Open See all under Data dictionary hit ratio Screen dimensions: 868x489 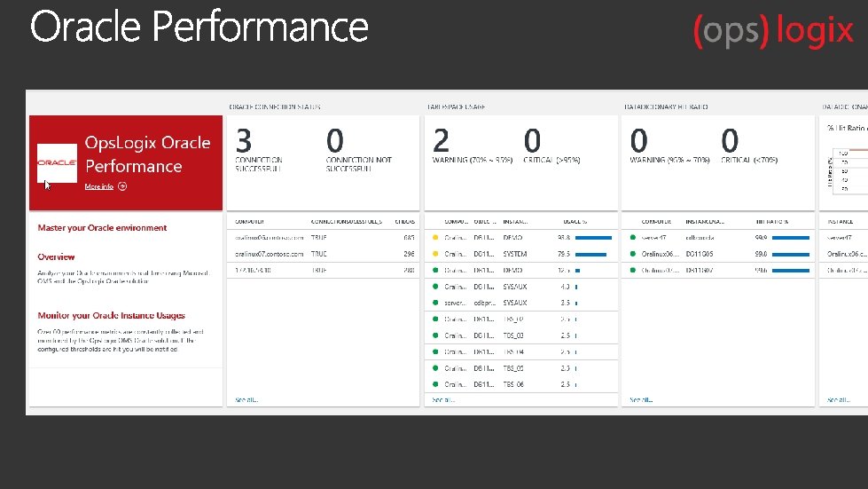641,399
